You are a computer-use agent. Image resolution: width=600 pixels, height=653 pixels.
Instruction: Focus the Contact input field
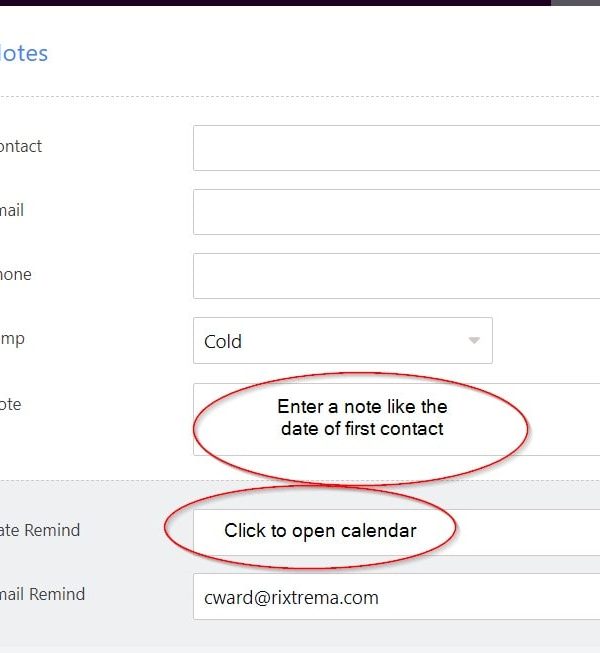click(396, 148)
